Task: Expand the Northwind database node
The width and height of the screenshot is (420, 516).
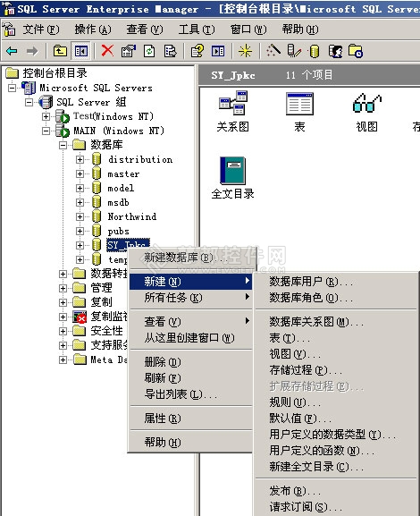Action: [80, 216]
